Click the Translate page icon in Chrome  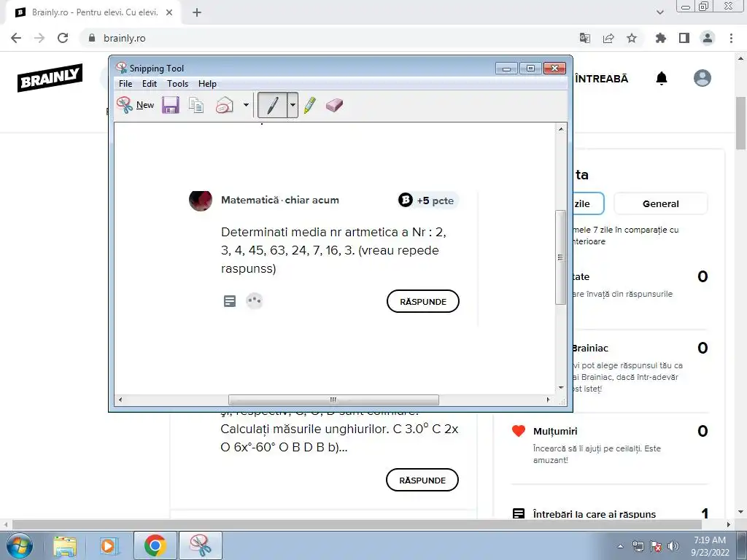[584, 38]
